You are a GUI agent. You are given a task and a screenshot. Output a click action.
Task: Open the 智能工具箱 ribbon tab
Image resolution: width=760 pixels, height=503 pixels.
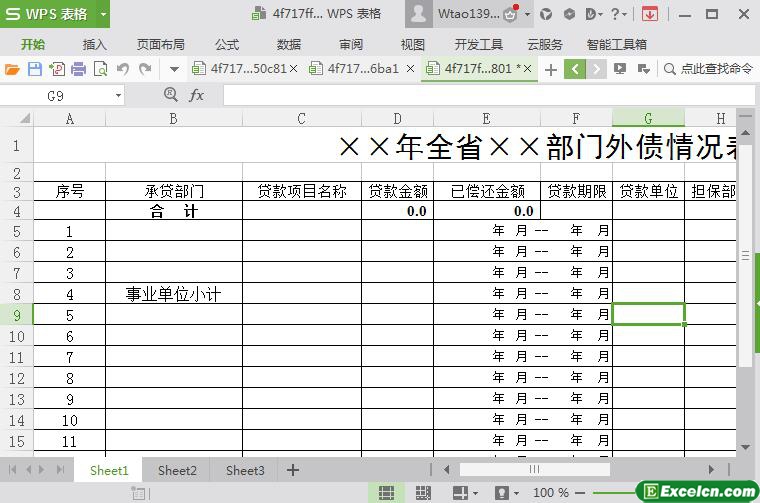617,45
